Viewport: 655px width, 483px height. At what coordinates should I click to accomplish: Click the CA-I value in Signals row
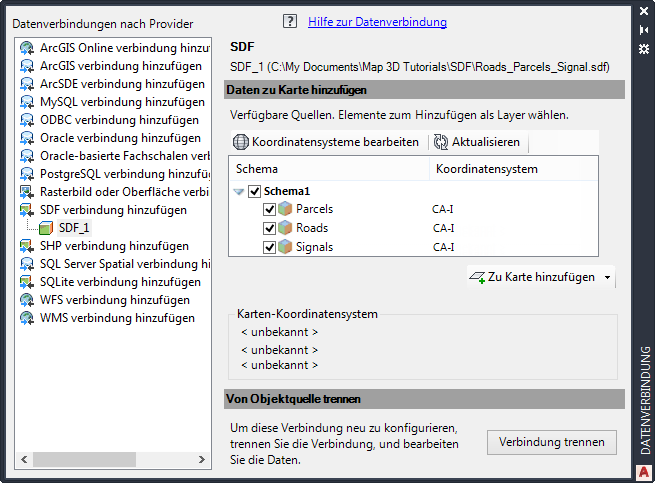pyautogui.click(x=443, y=247)
